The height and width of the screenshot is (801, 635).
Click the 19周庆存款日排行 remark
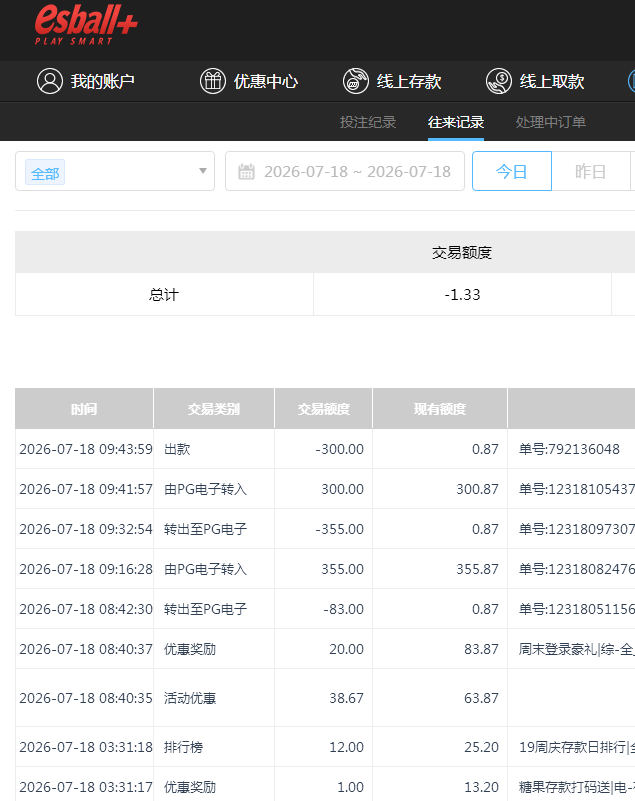(577, 747)
